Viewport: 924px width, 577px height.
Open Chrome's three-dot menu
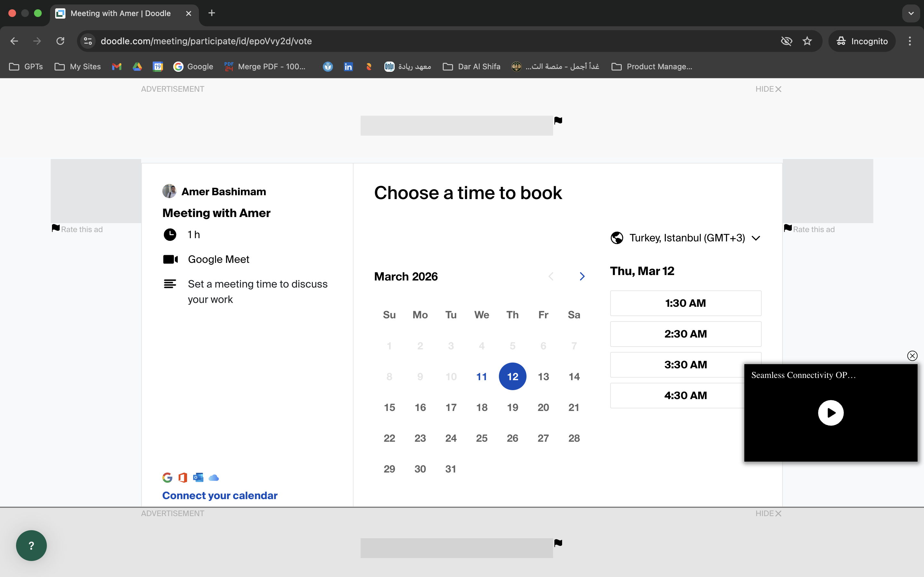pyautogui.click(x=910, y=41)
